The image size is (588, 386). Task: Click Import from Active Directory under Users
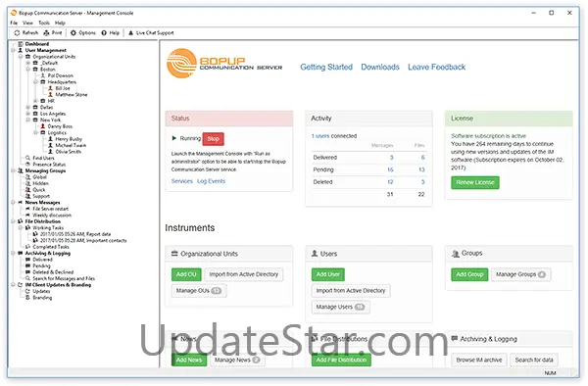tap(351, 291)
